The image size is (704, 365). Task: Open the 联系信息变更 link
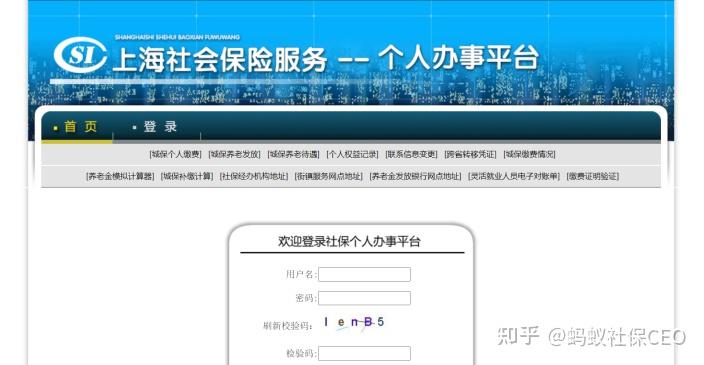[x=411, y=154]
